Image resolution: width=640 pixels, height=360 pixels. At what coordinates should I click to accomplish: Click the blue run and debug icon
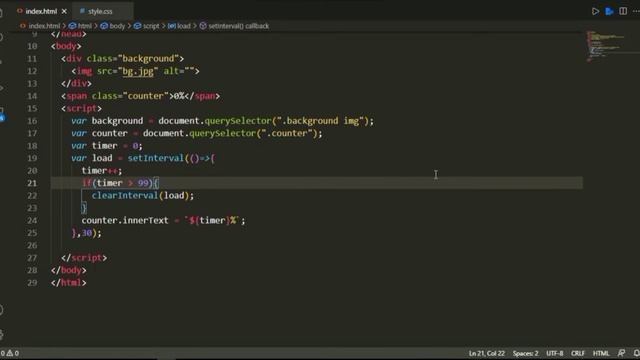(x=609, y=11)
